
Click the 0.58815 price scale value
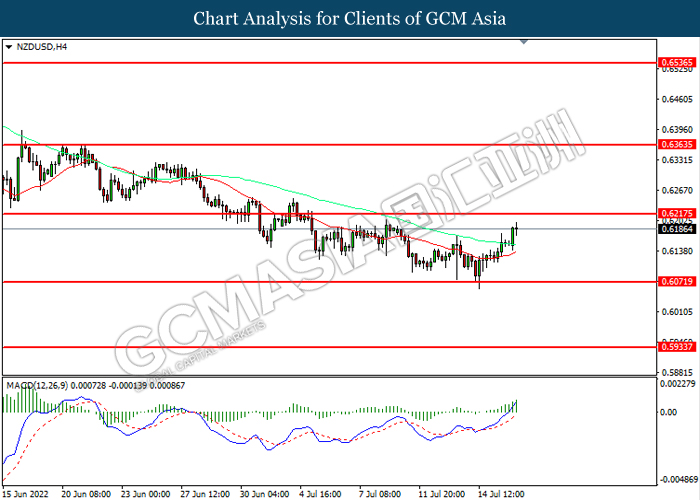pos(677,372)
